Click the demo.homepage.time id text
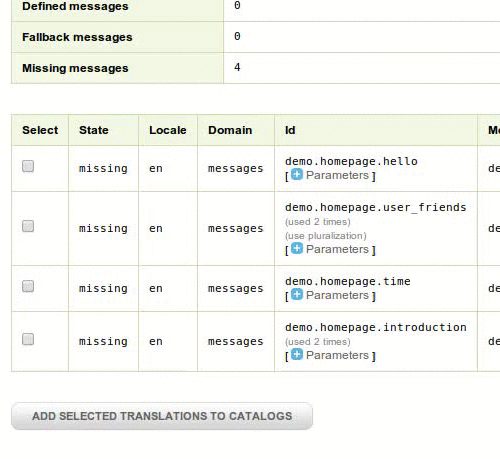The width and height of the screenshot is (500, 459). (348, 281)
